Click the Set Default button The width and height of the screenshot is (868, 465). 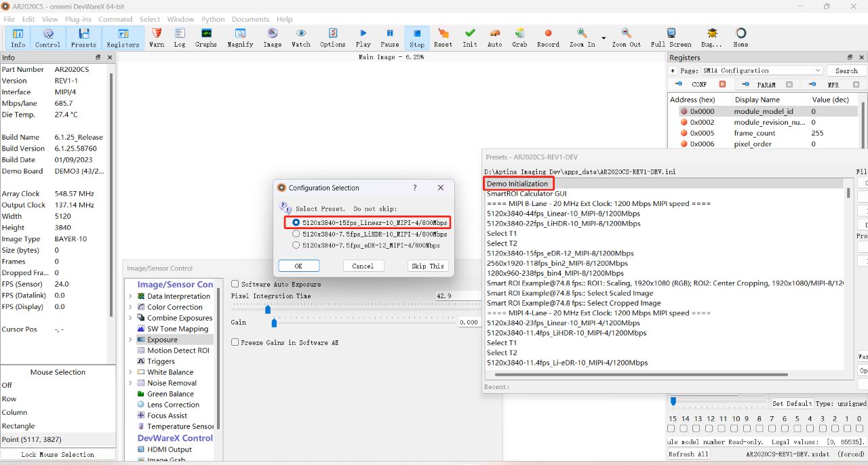[x=791, y=403]
